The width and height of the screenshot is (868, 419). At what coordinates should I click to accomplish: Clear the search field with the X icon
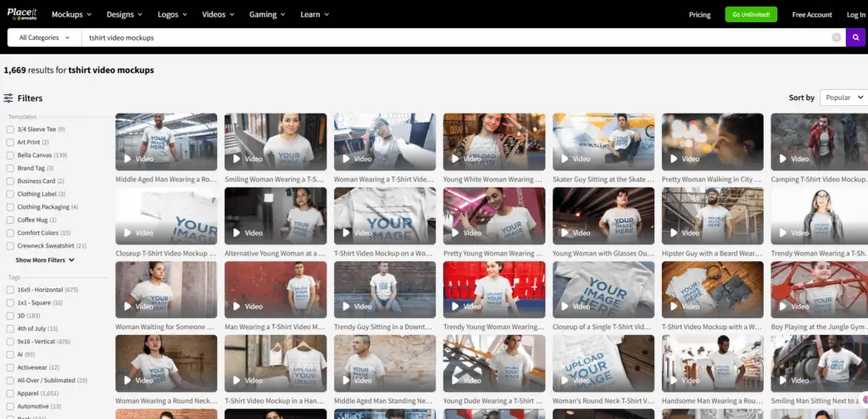(836, 37)
